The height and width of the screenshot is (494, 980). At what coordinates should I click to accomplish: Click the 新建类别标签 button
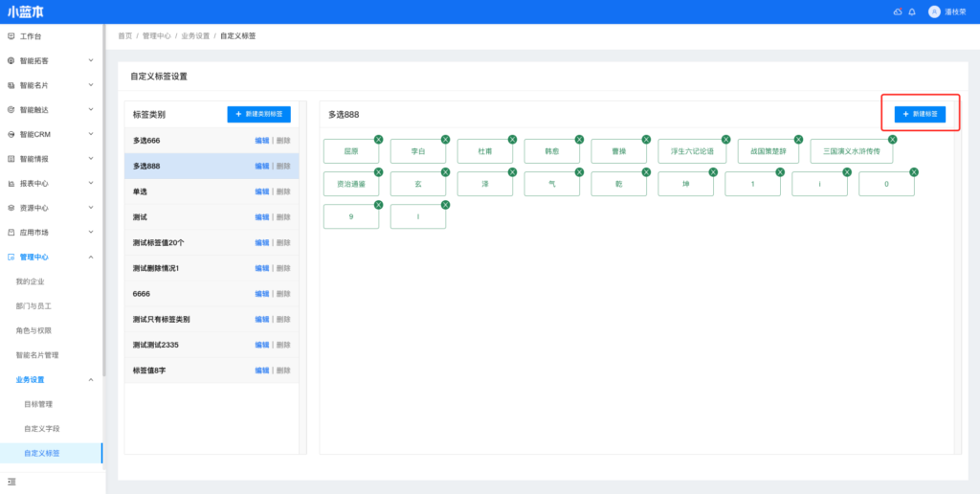[x=258, y=115]
